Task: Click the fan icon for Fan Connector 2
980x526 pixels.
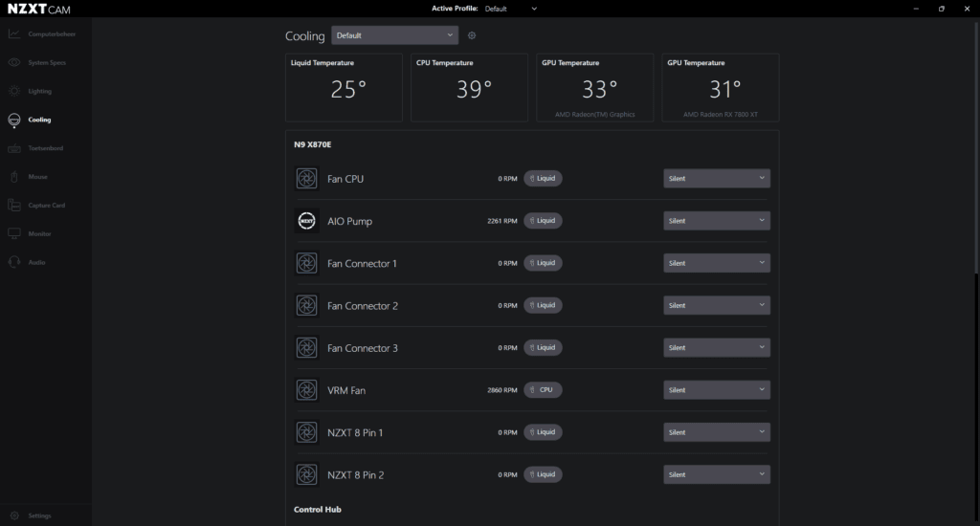Action: (x=306, y=305)
